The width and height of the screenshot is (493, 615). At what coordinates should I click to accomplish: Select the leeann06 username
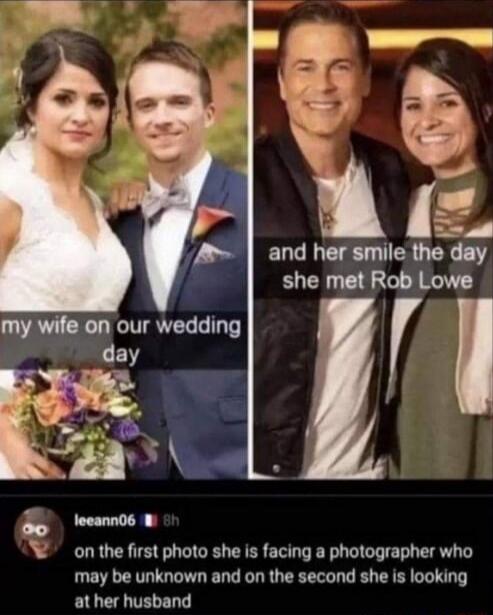(x=105, y=521)
